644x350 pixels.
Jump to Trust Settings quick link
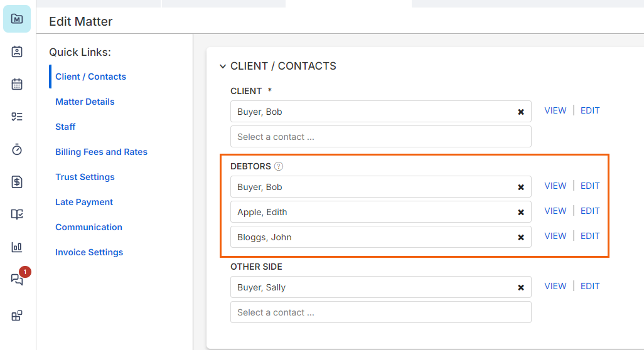(85, 177)
